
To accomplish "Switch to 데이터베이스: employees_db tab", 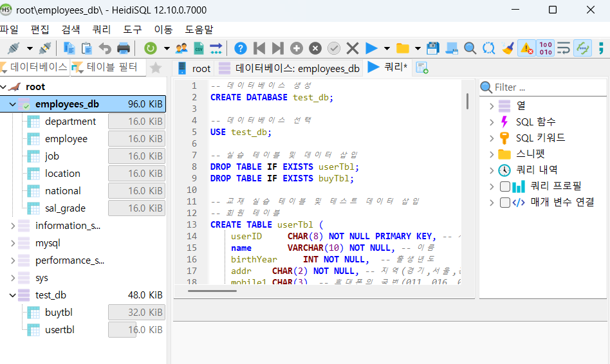I will tap(289, 68).
